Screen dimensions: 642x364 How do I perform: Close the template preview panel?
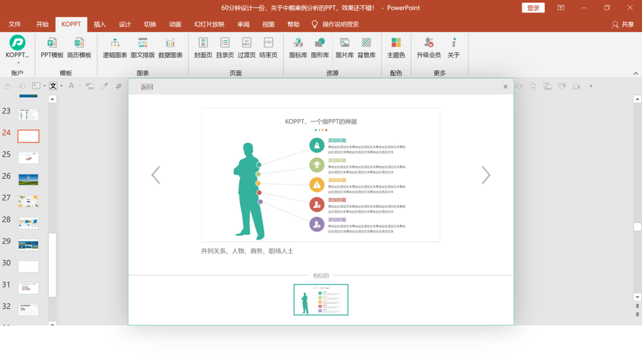505,87
